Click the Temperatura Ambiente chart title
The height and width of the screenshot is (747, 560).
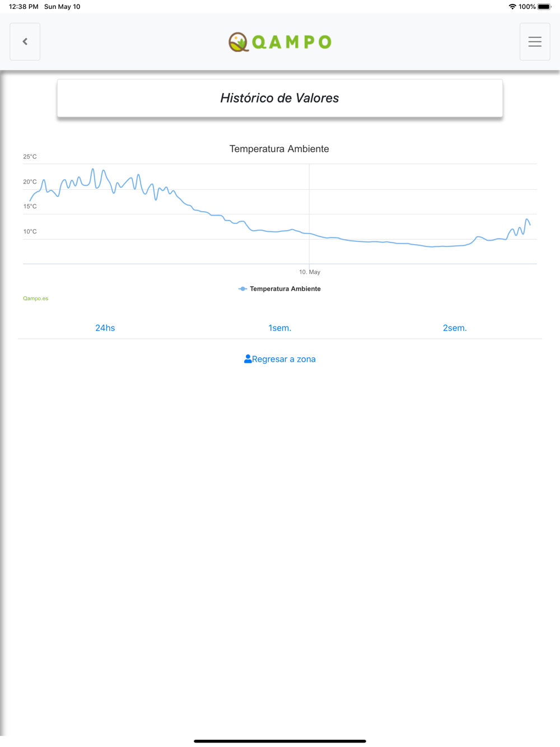(x=279, y=149)
